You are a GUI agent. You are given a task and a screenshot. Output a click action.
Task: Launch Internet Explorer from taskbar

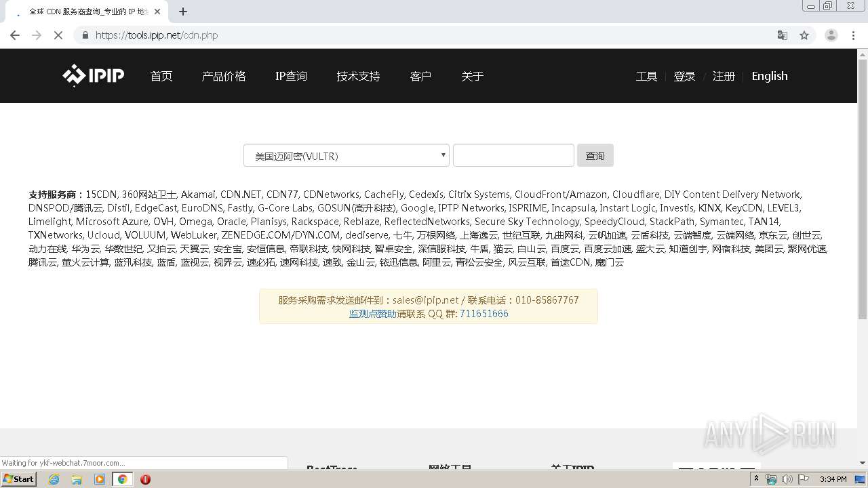click(x=54, y=479)
